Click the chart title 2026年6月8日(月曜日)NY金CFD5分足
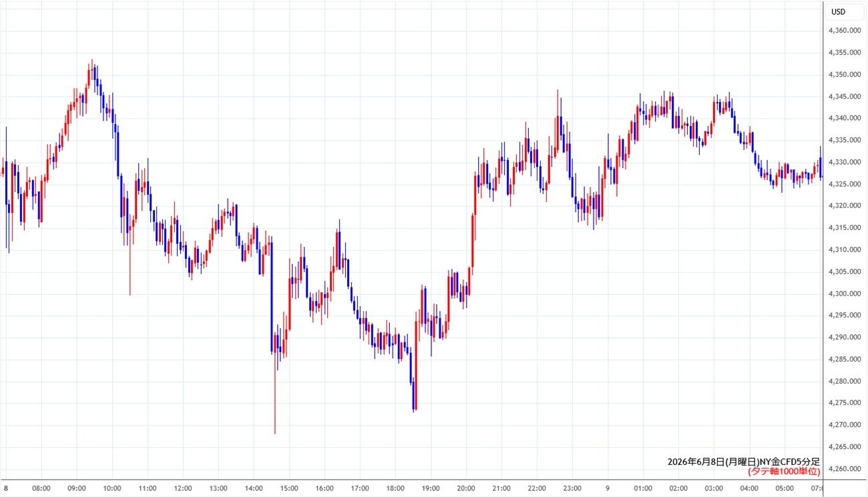The width and height of the screenshot is (868, 497). point(743,462)
